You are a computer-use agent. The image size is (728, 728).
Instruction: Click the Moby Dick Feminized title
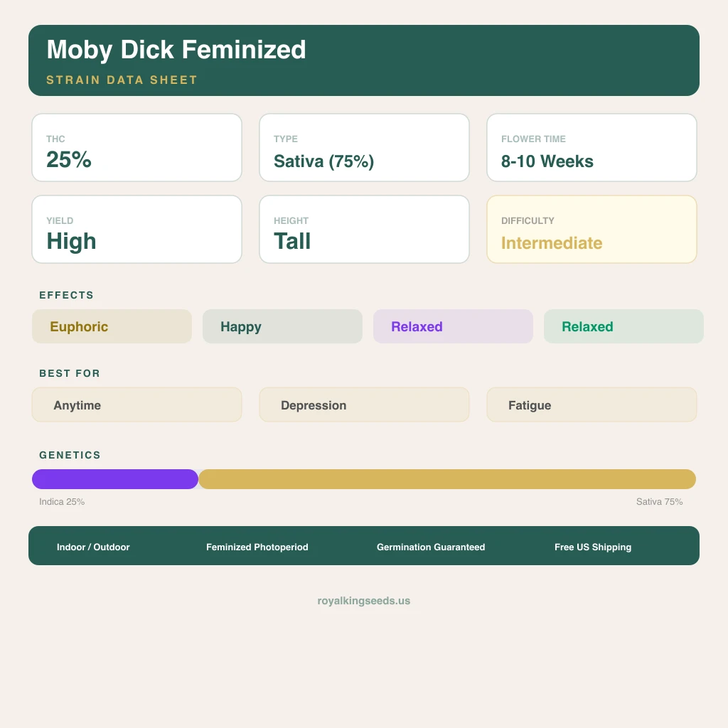176,50
